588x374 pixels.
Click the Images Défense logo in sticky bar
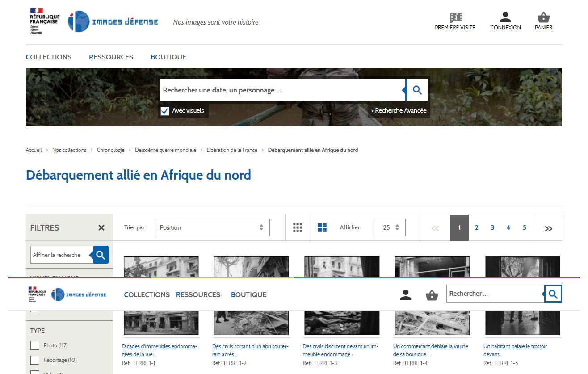[x=79, y=294]
